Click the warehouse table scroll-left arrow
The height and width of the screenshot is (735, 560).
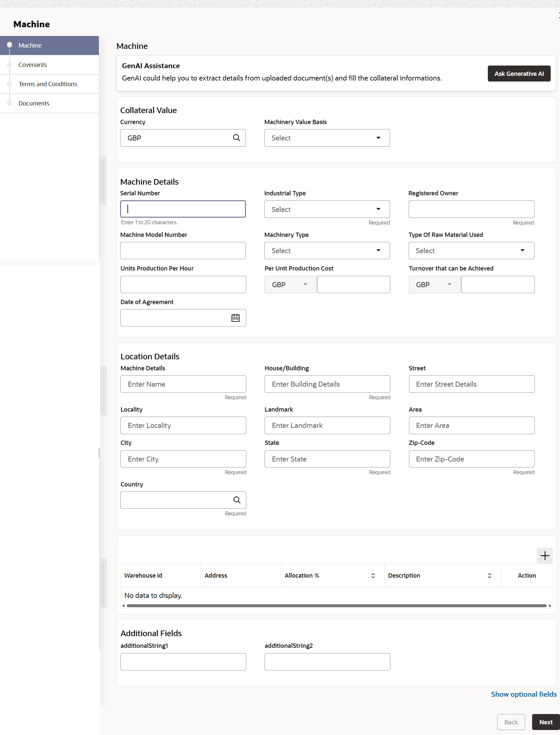click(123, 606)
